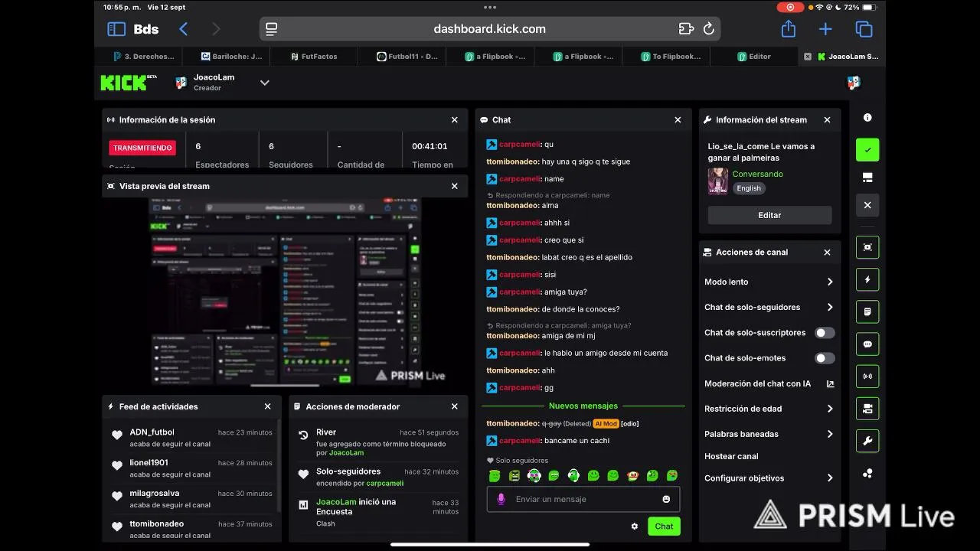Screen dimensions: 980x551
Task: Click the X button in right sidebar
Action: (x=867, y=205)
